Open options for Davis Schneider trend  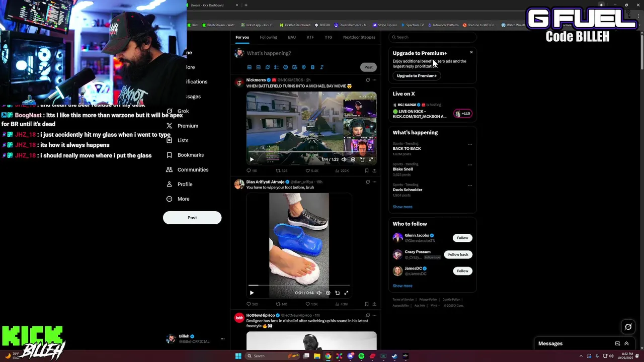tap(470, 186)
